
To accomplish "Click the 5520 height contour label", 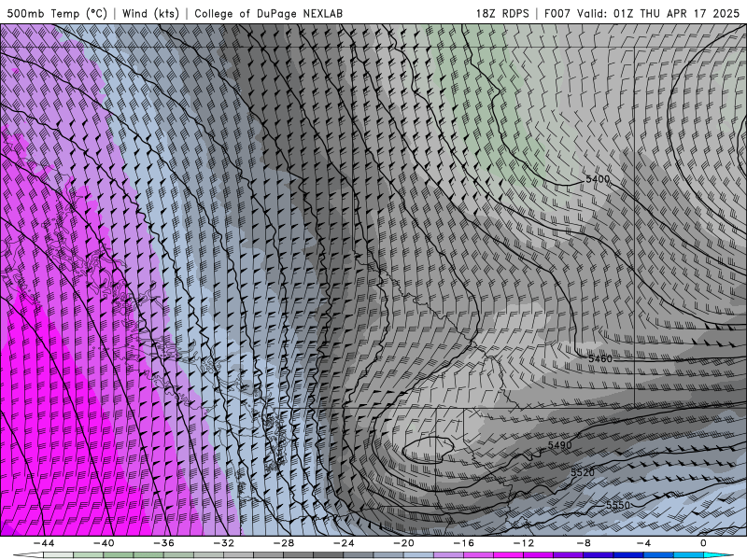I will 583,472.
